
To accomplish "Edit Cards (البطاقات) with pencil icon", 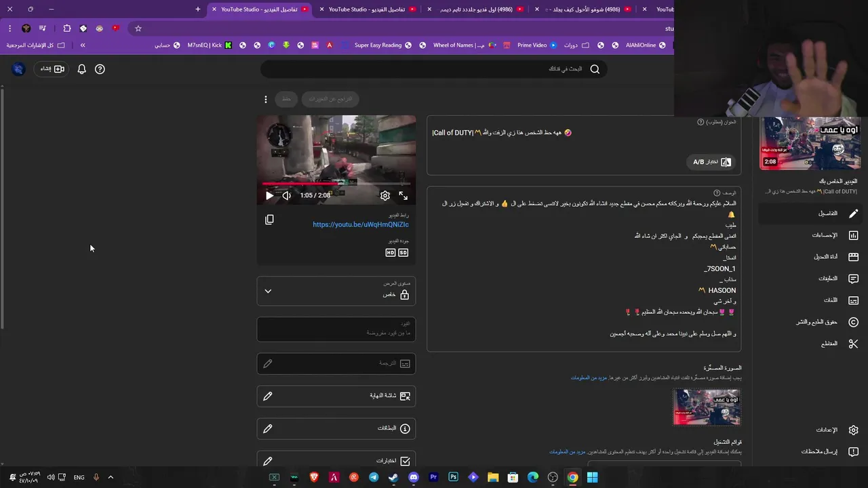I will point(268,428).
